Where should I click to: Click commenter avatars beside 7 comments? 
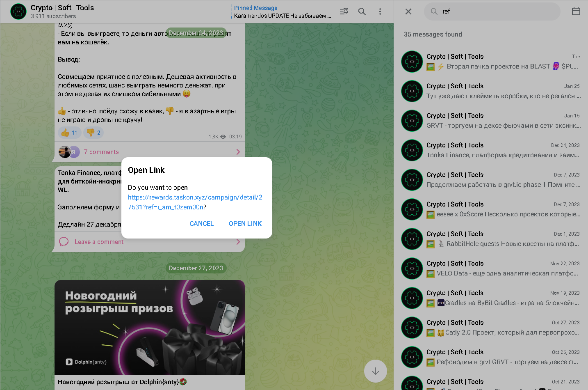[x=69, y=152]
